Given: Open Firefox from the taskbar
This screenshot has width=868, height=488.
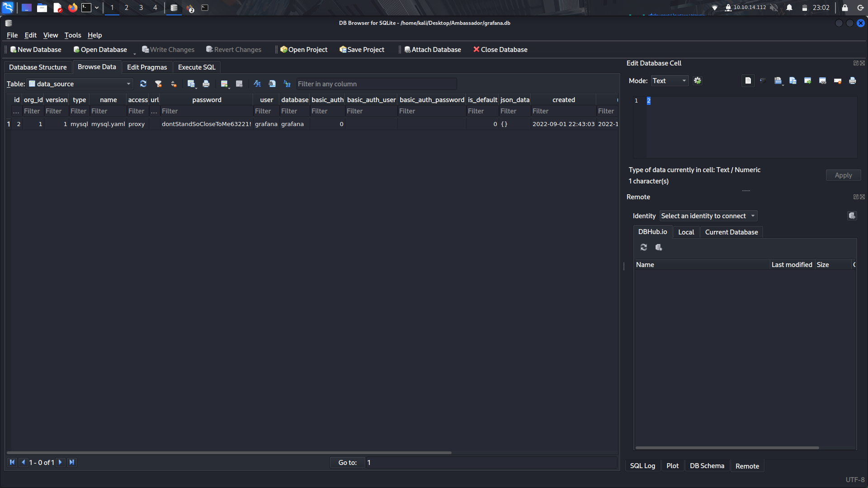Looking at the screenshot, I should pyautogui.click(x=72, y=8).
